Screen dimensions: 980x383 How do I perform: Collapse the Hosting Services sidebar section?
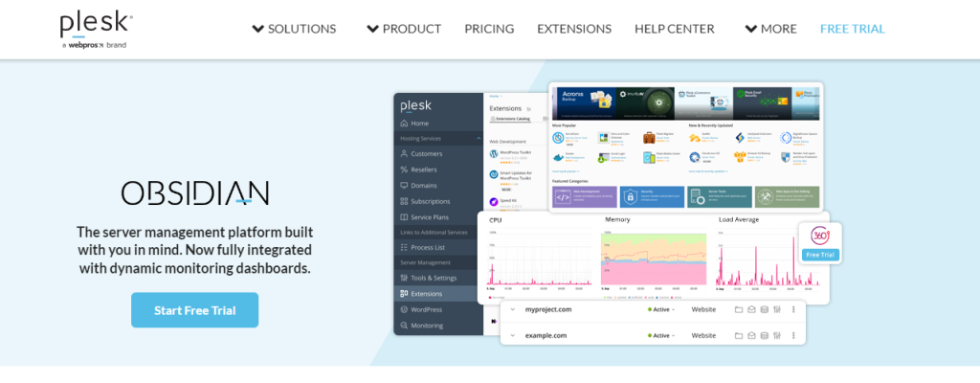(x=479, y=138)
